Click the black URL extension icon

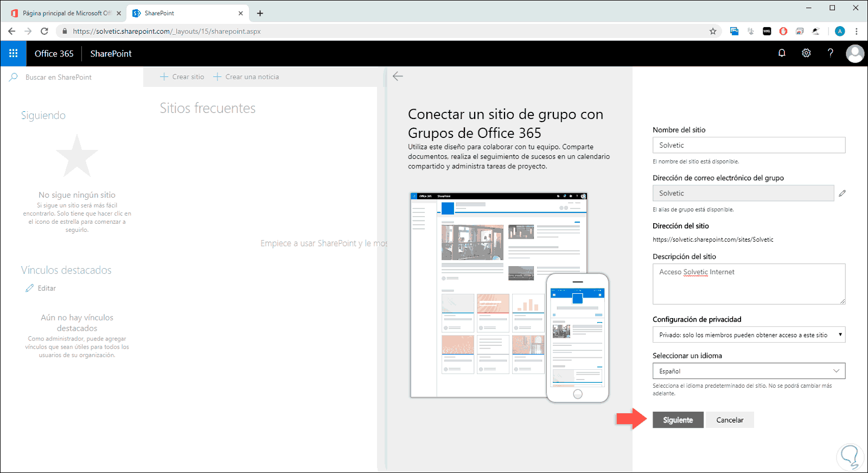(767, 31)
